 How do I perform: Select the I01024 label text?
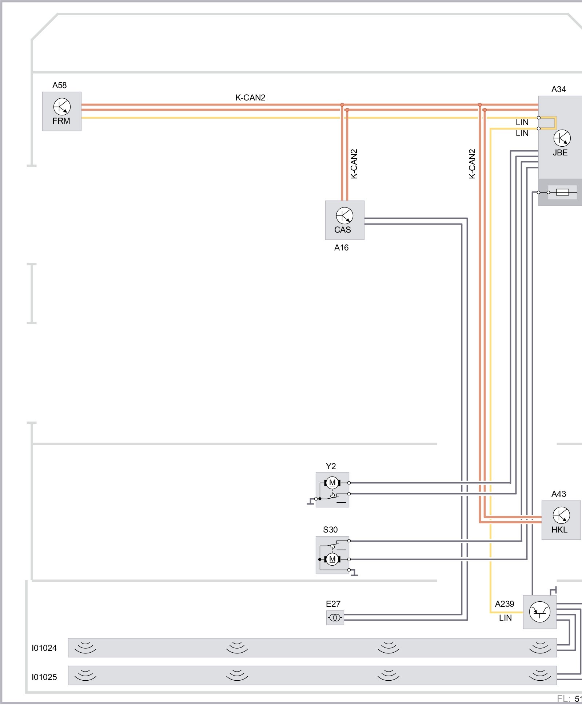pyautogui.click(x=44, y=648)
